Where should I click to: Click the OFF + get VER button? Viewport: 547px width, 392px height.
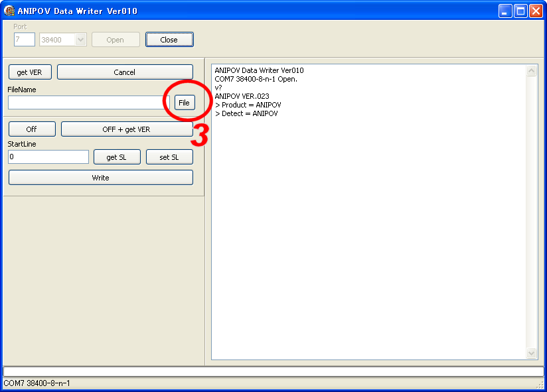(x=127, y=129)
